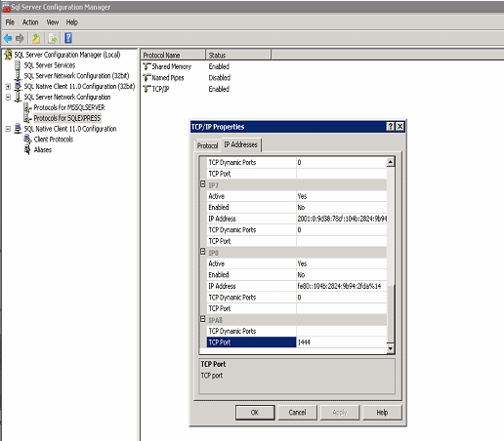Select SQL Server Network Configuration (32bit)
The width and height of the screenshot is (504, 441).
pyautogui.click(x=76, y=76)
